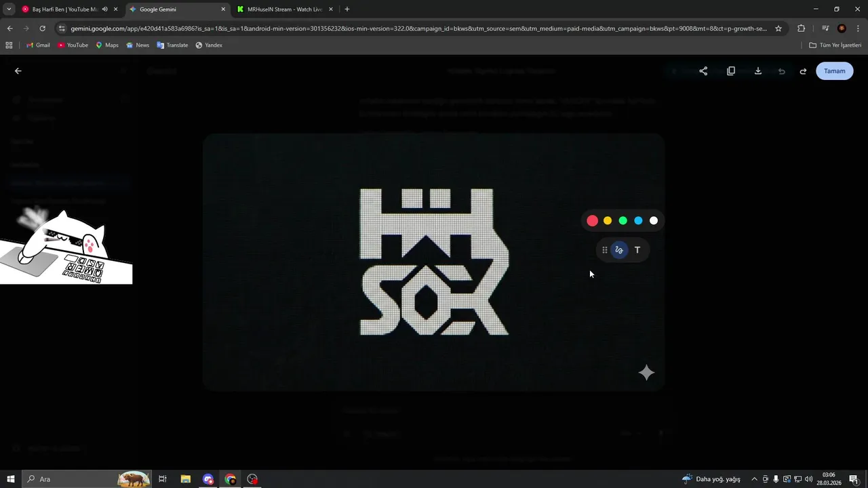Confirm edits with the Tamam button
Screen dimensions: 868x488
tap(835, 71)
